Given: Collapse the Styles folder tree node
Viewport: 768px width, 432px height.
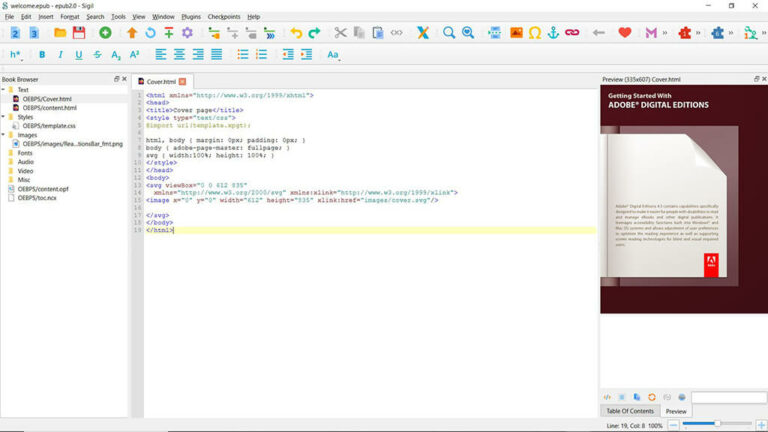Looking at the screenshot, I should pyautogui.click(x=4, y=117).
